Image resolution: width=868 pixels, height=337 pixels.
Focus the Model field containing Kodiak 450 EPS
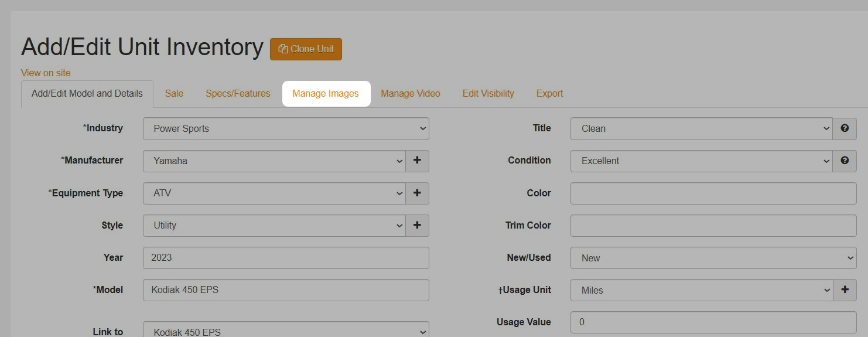[x=286, y=290]
